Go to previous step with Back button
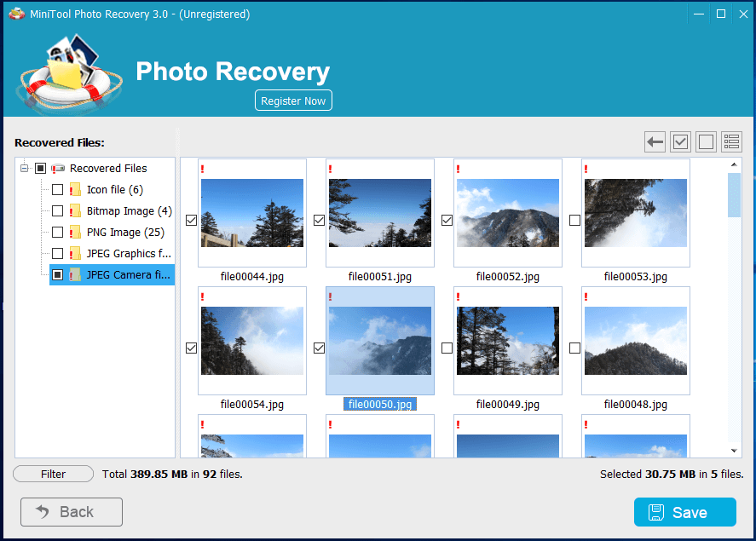This screenshot has width=756, height=541. (x=72, y=512)
